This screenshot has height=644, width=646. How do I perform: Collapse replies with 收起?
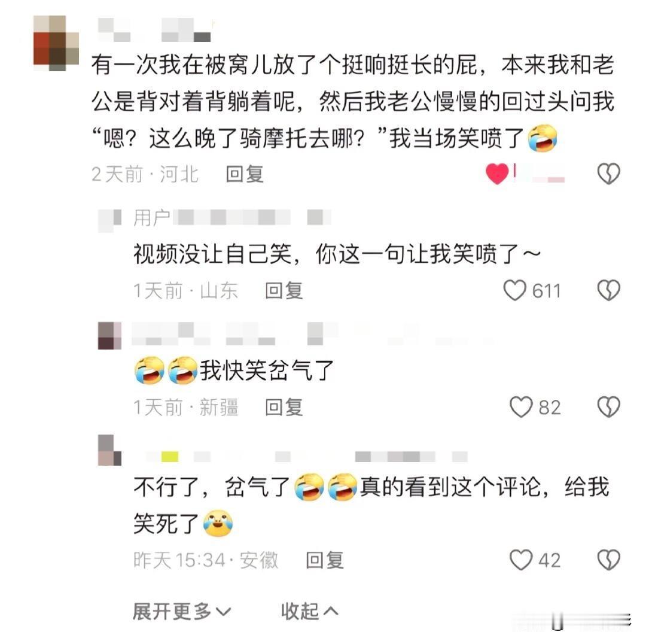point(309,611)
